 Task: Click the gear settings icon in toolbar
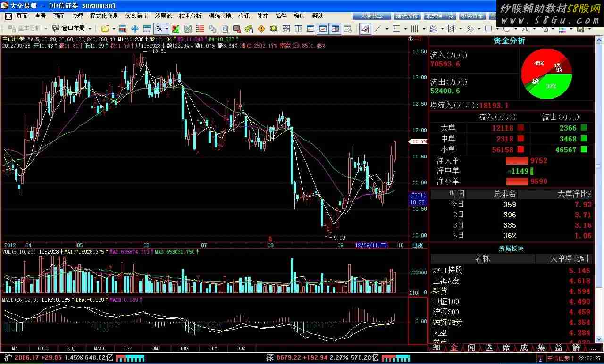click(x=274, y=28)
